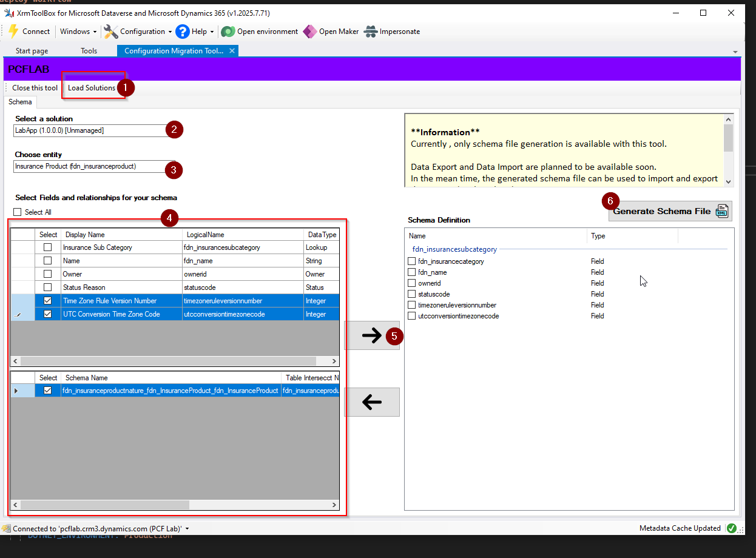Click the fdn_insurancesubcategory logical name cell

pyautogui.click(x=243, y=247)
